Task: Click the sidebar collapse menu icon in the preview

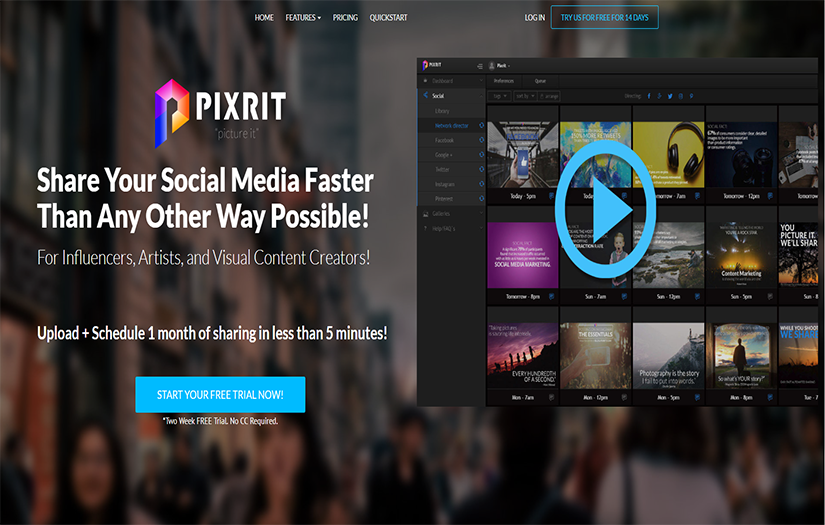Action: point(479,66)
